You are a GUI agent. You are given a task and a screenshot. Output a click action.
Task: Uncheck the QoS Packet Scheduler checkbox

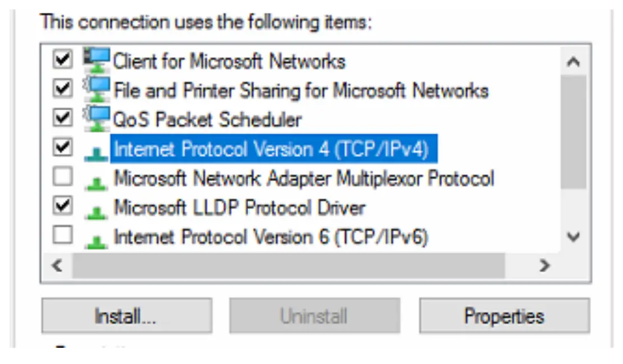tap(63, 117)
